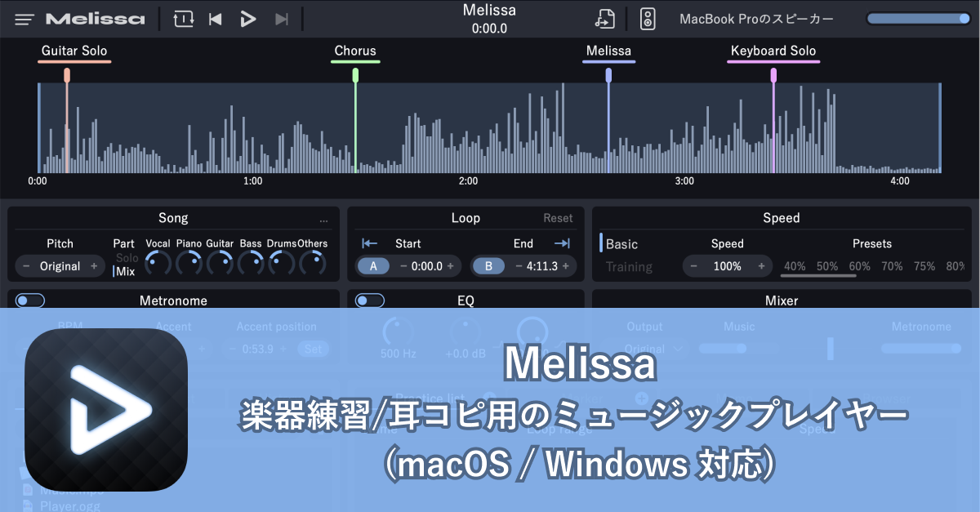Open the hamburger menu beside the Melissa logo
This screenshot has height=512, width=980.
pyautogui.click(x=25, y=18)
